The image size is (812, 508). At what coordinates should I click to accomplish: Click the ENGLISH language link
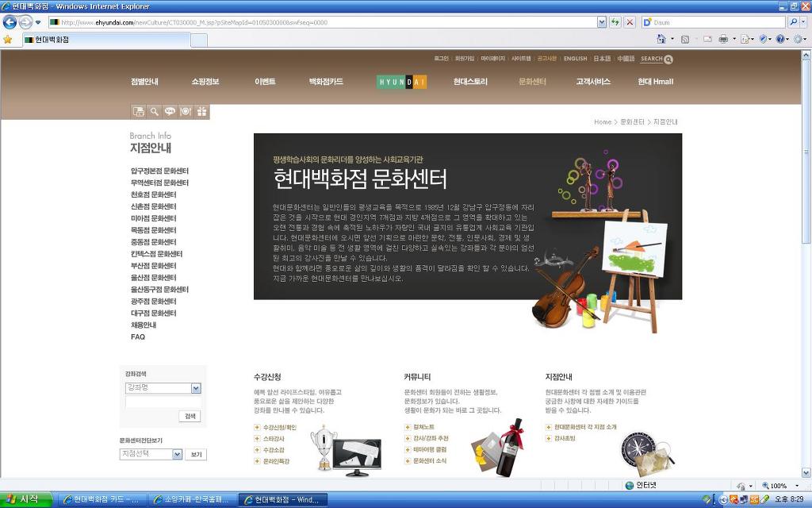coord(576,59)
